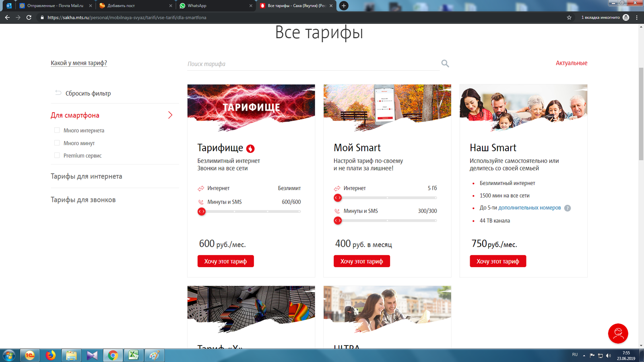
Task: Click Хочу этот тариф for Тарифище
Action: [x=225, y=261]
